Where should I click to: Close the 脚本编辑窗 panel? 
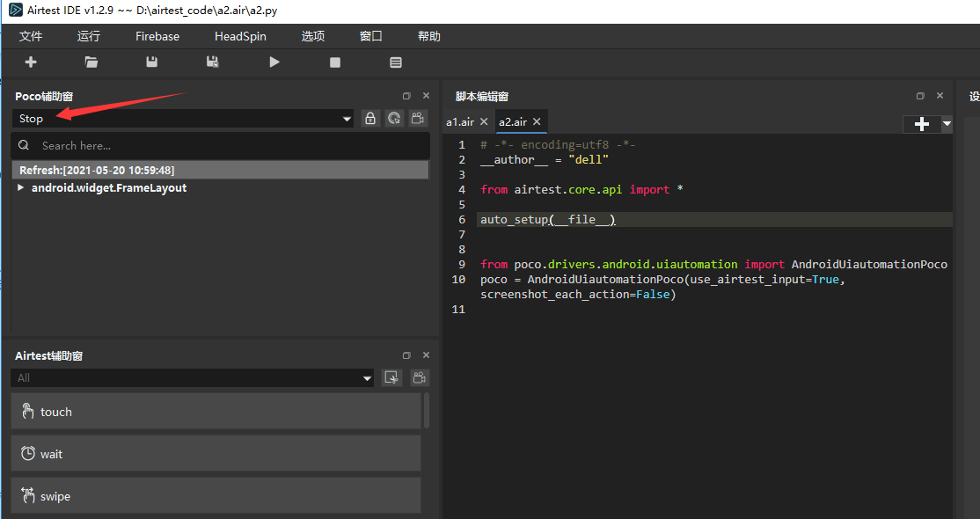pyautogui.click(x=940, y=96)
